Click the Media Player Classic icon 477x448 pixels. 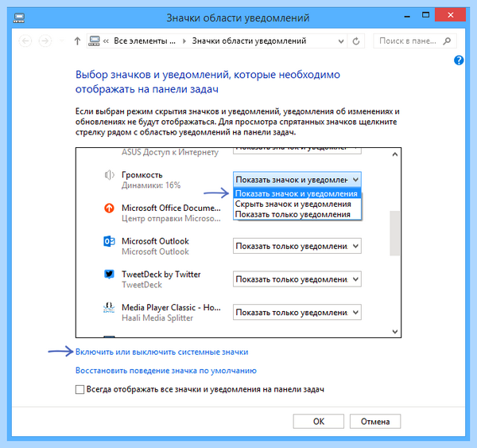[x=109, y=307]
